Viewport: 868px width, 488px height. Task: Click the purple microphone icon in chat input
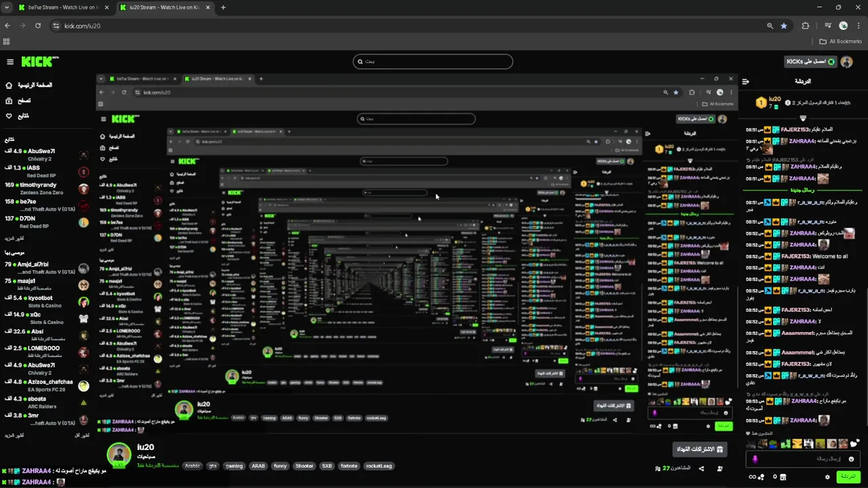point(755,460)
